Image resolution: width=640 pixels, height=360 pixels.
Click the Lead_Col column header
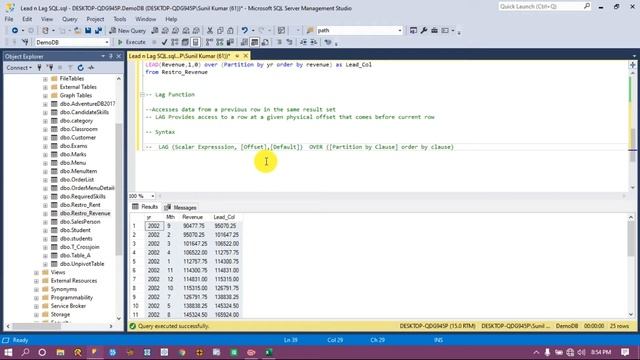click(x=224, y=217)
